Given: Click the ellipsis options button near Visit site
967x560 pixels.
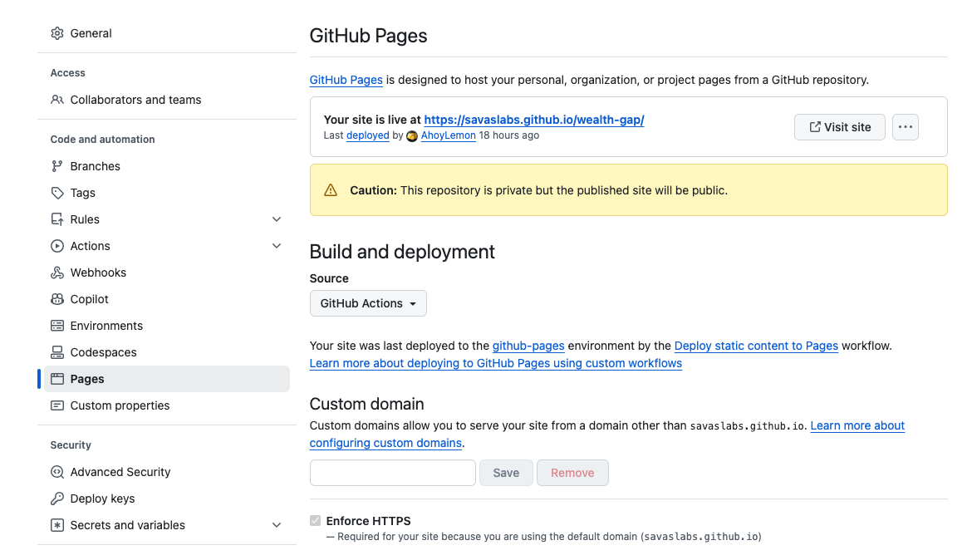Looking at the screenshot, I should [x=905, y=127].
